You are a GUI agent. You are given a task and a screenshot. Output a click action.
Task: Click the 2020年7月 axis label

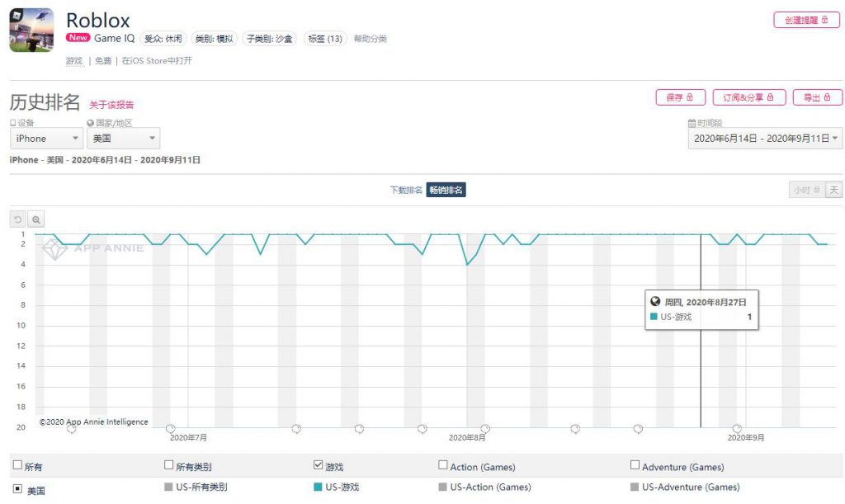click(x=188, y=438)
